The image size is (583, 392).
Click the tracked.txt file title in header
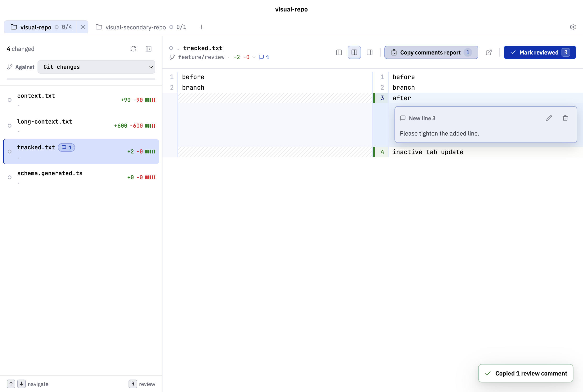click(203, 48)
